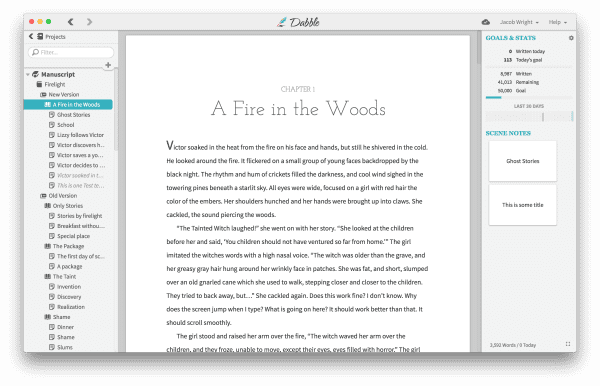Open the New Version part
This screenshot has height=386, width=600.
pos(64,94)
